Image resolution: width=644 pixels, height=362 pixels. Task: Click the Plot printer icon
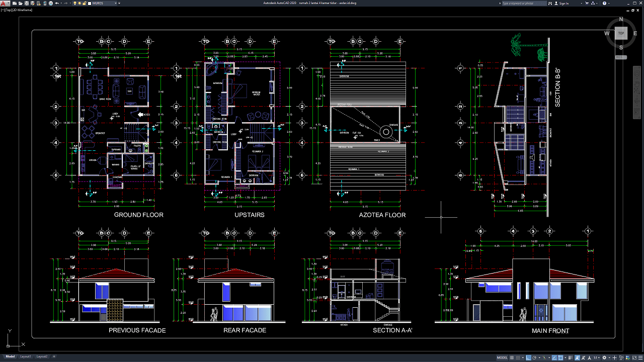point(51,3)
